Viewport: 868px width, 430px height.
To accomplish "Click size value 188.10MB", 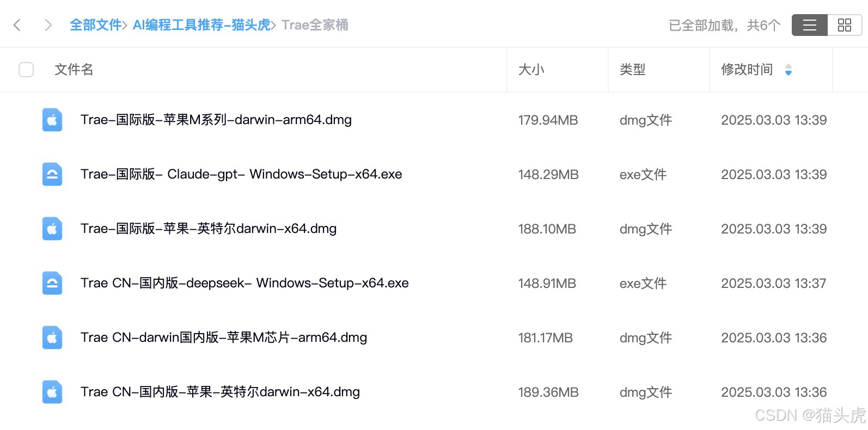I will pyautogui.click(x=547, y=229).
